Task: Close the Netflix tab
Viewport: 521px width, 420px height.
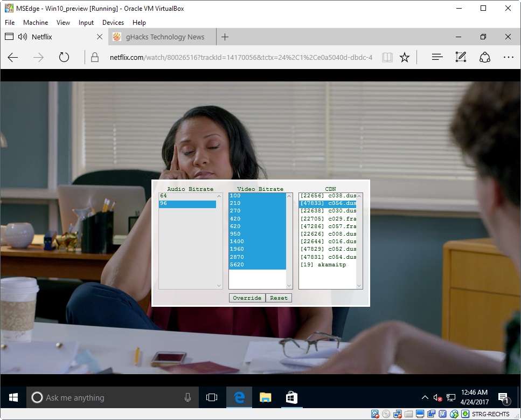Action: tap(99, 37)
